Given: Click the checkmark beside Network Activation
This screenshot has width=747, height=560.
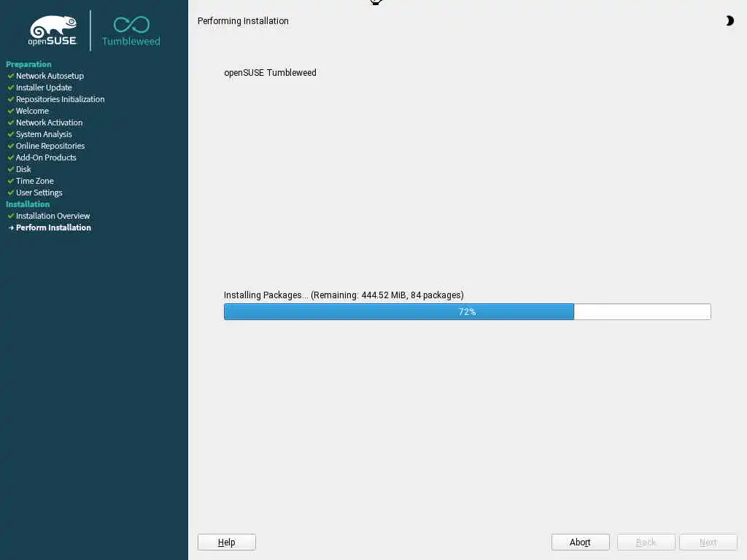Looking at the screenshot, I should click(x=10, y=122).
